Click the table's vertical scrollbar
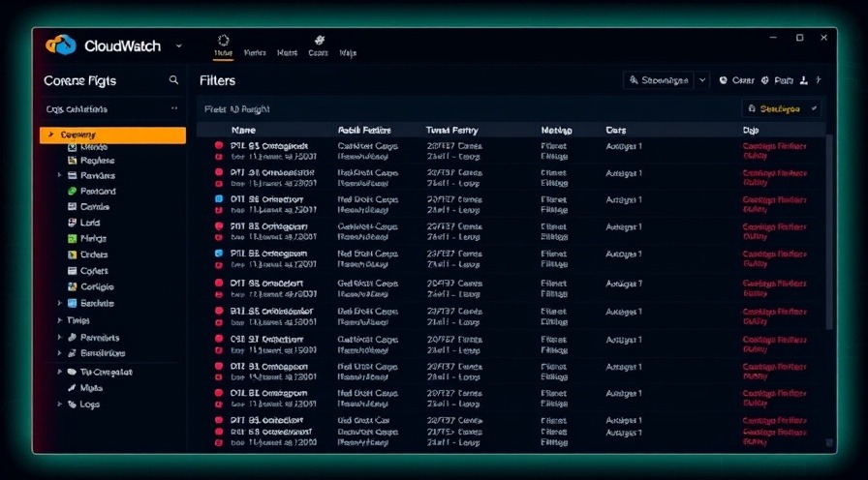The height and width of the screenshot is (480, 868). point(828,232)
